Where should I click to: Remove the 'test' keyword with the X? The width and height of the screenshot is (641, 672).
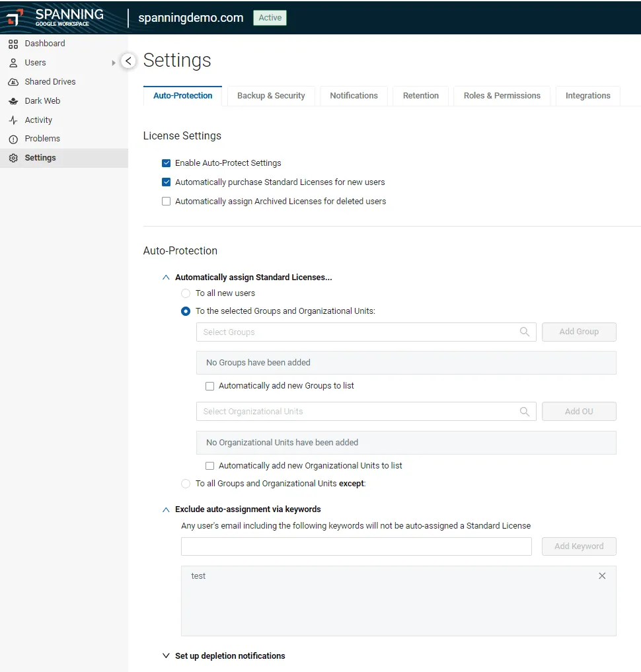602,576
